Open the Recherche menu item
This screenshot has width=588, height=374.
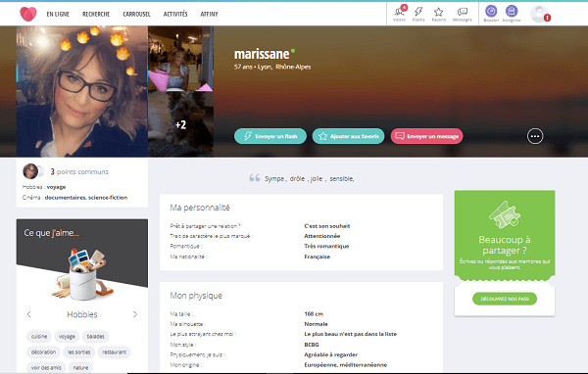[x=96, y=15]
